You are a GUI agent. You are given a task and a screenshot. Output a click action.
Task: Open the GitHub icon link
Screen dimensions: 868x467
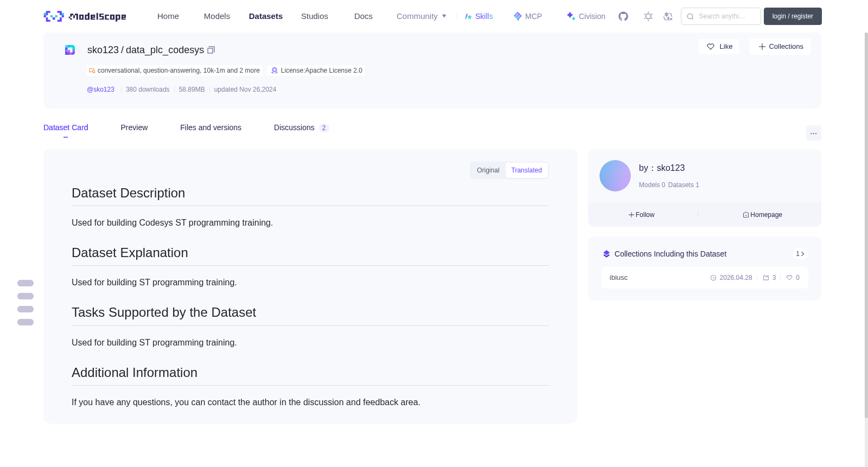[623, 16]
